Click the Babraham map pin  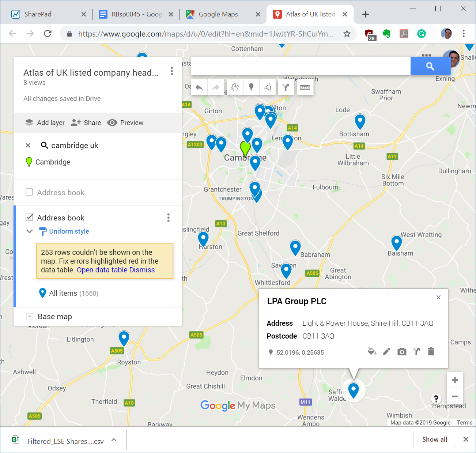click(295, 248)
